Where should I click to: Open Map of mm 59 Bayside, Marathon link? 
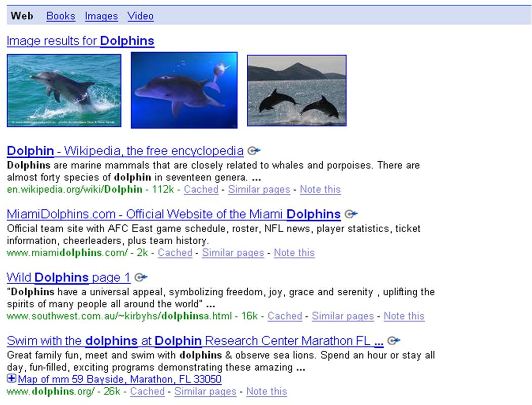119,379
